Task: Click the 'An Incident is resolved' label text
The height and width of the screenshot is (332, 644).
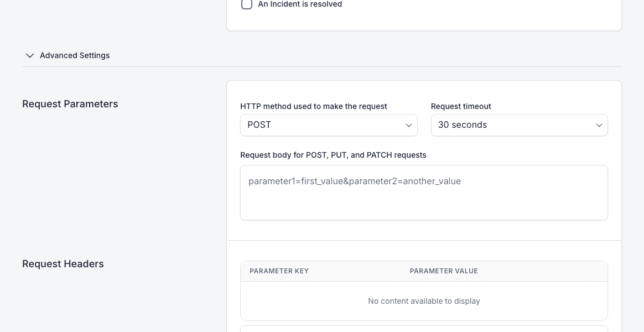Action: [x=300, y=4]
